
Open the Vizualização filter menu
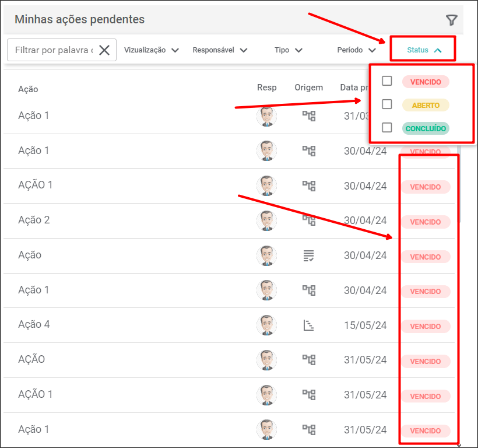click(152, 50)
